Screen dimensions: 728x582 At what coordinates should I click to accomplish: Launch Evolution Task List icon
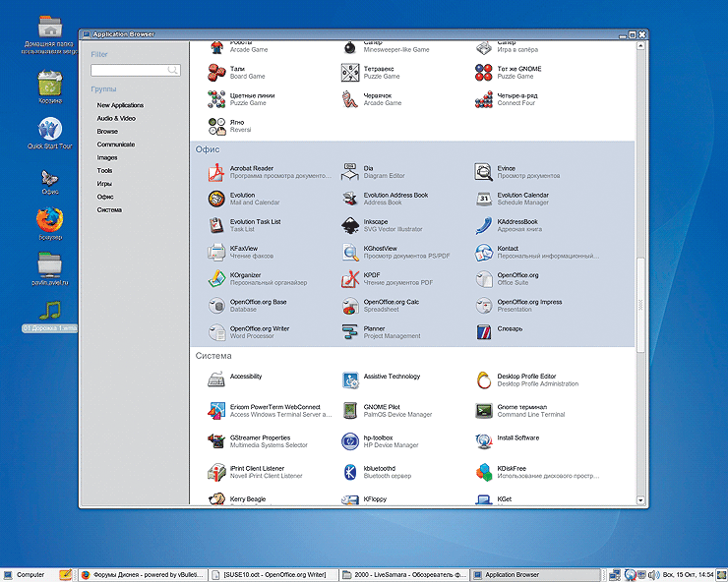[x=215, y=225]
